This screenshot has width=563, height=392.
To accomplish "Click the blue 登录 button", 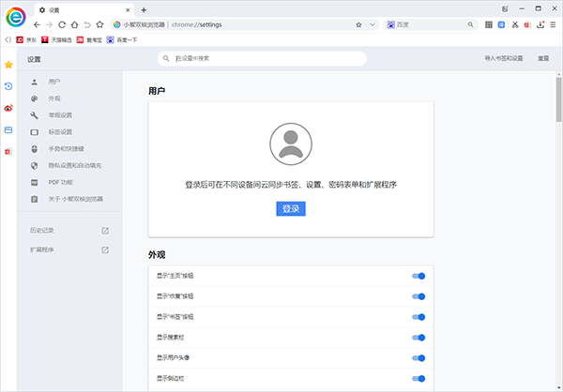I will tap(291, 208).
